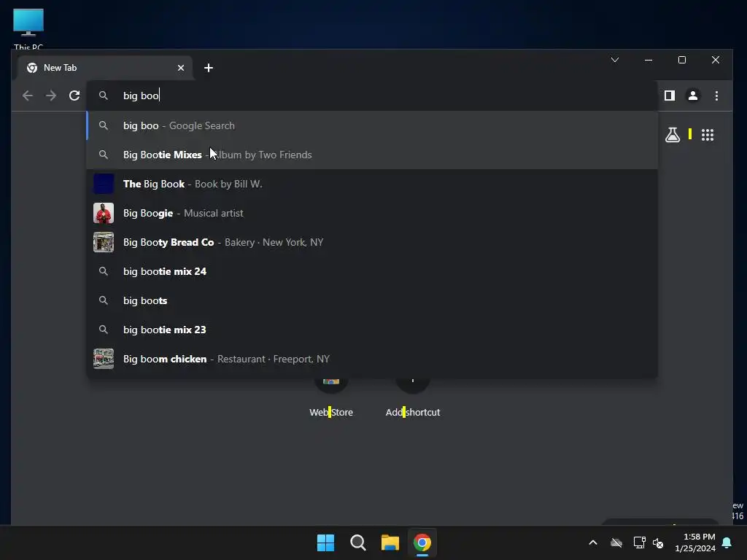Viewport: 747px width, 560px height.
Task: Show hidden system tray icons
Action: pyautogui.click(x=593, y=542)
